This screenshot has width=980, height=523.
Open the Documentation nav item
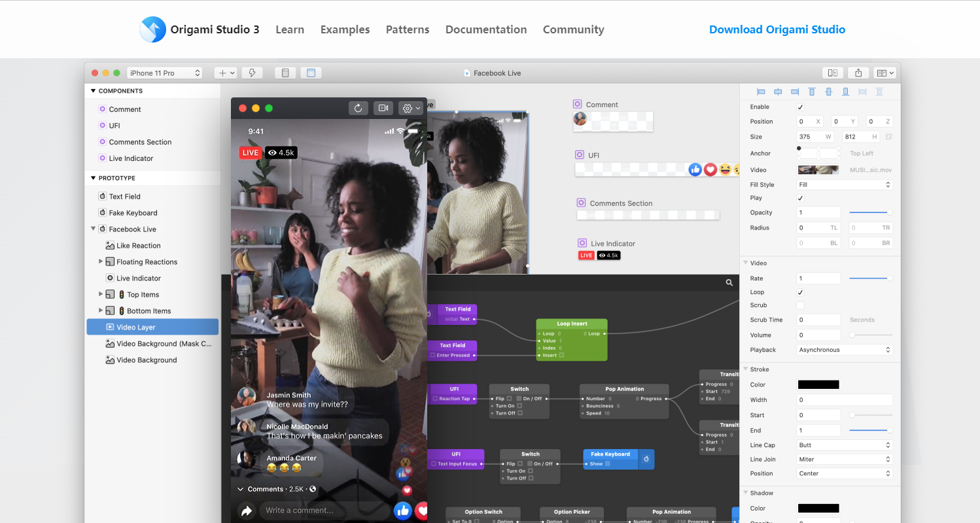(x=486, y=29)
